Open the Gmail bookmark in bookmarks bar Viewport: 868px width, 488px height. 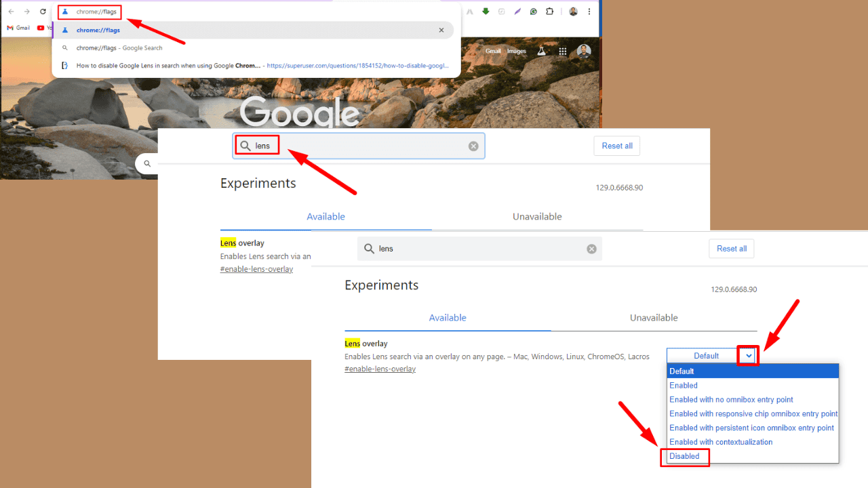coord(18,28)
